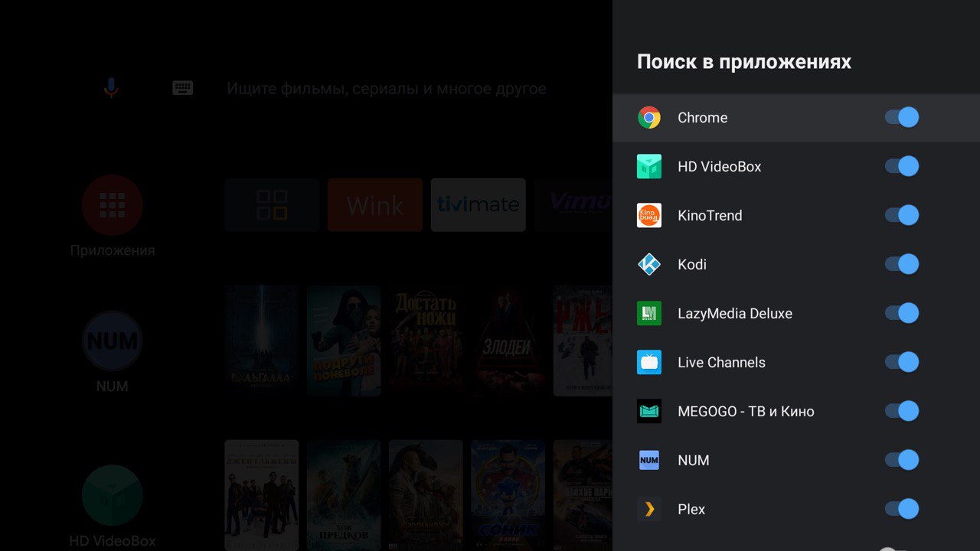Toggle LazyMedia Deluxe switch
Image resolution: width=980 pixels, height=551 pixels.
pos(902,314)
